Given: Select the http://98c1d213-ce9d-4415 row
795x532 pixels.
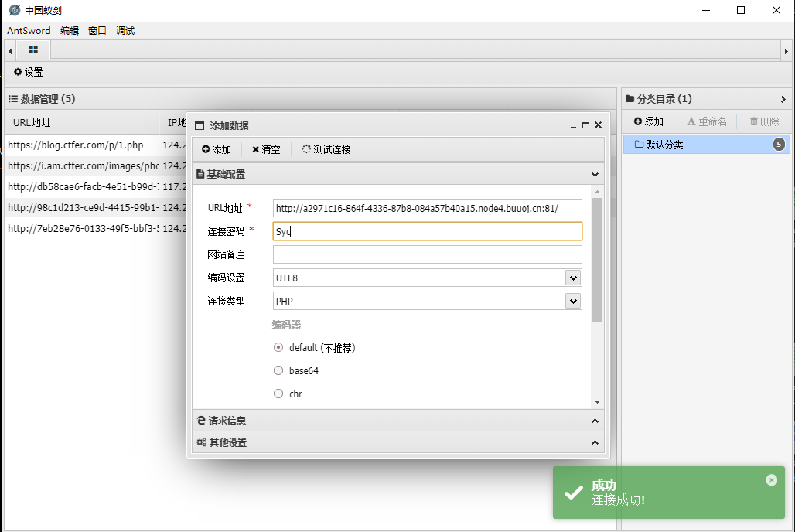Looking at the screenshot, I should [95, 207].
